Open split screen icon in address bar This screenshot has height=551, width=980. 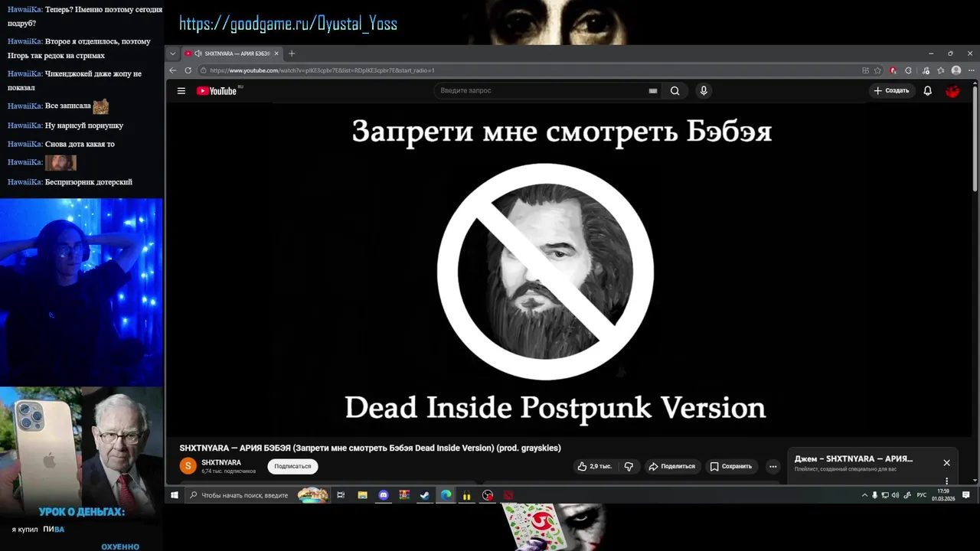[x=866, y=70]
